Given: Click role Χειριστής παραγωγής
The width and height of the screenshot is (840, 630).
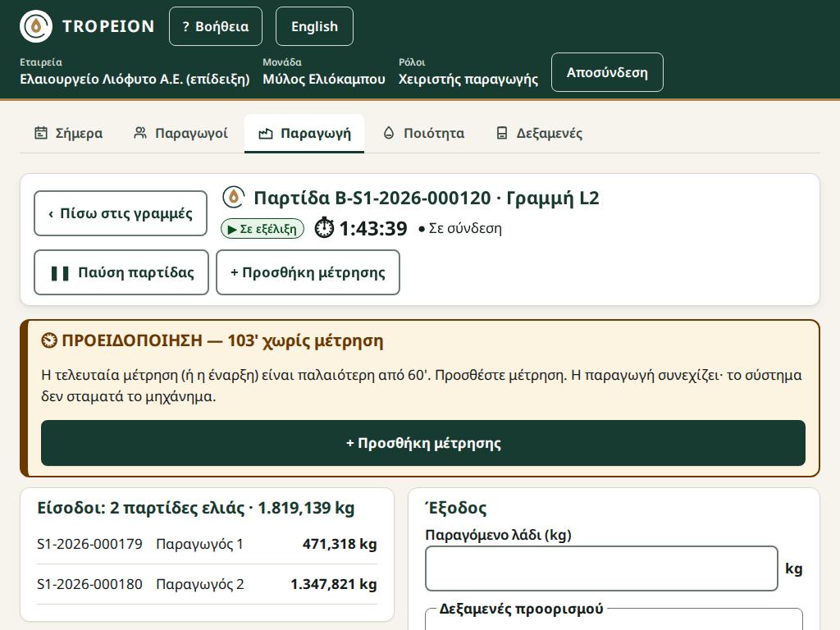Looking at the screenshot, I should coord(468,80).
